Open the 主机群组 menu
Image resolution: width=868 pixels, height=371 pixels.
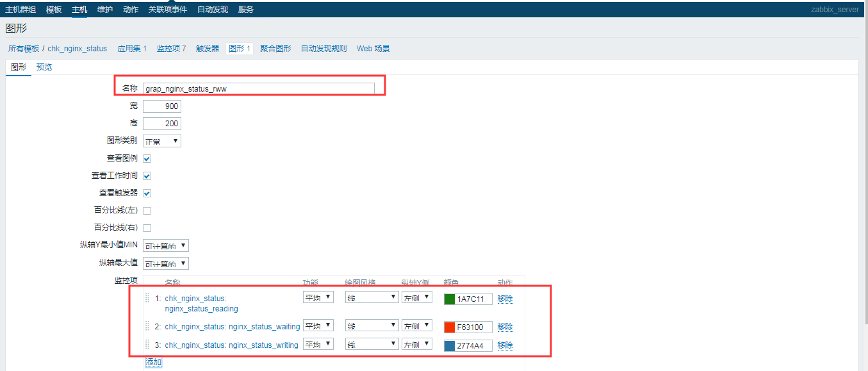click(x=20, y=10)
